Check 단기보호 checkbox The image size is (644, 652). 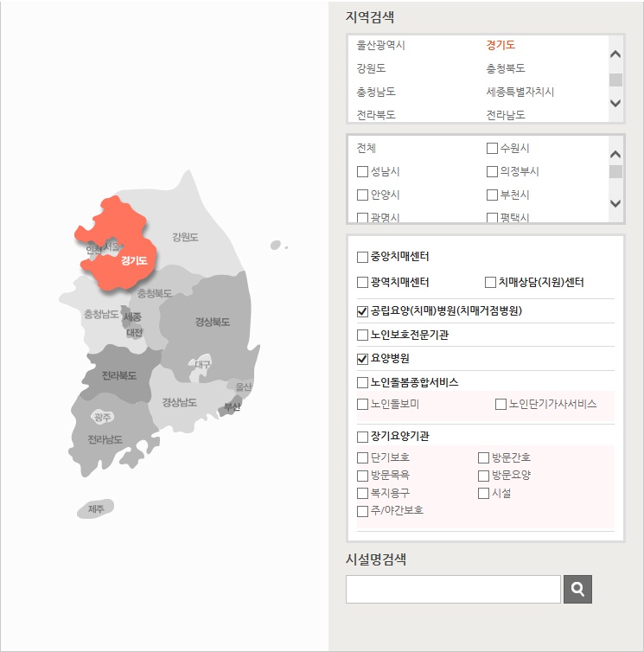pos(362,457)
